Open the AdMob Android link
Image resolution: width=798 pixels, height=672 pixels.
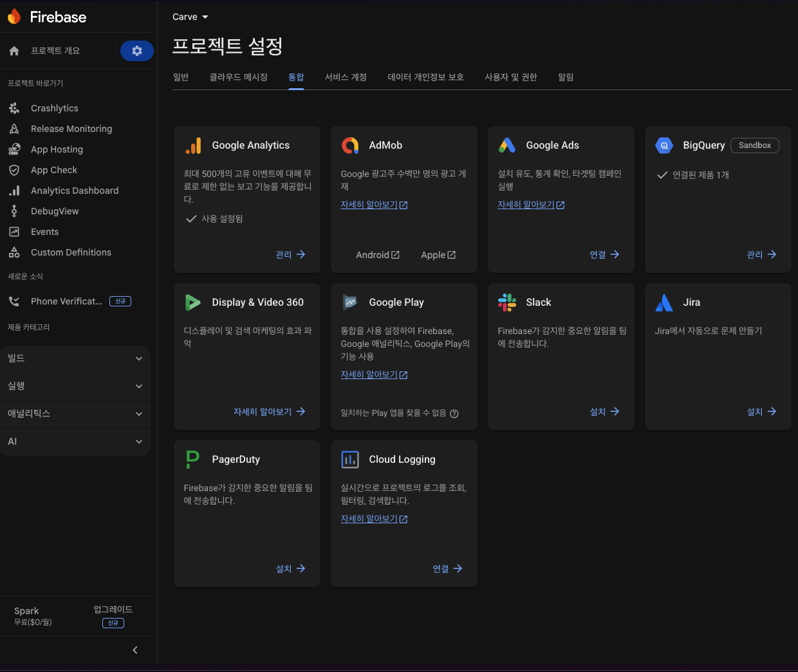pos(378,255)
